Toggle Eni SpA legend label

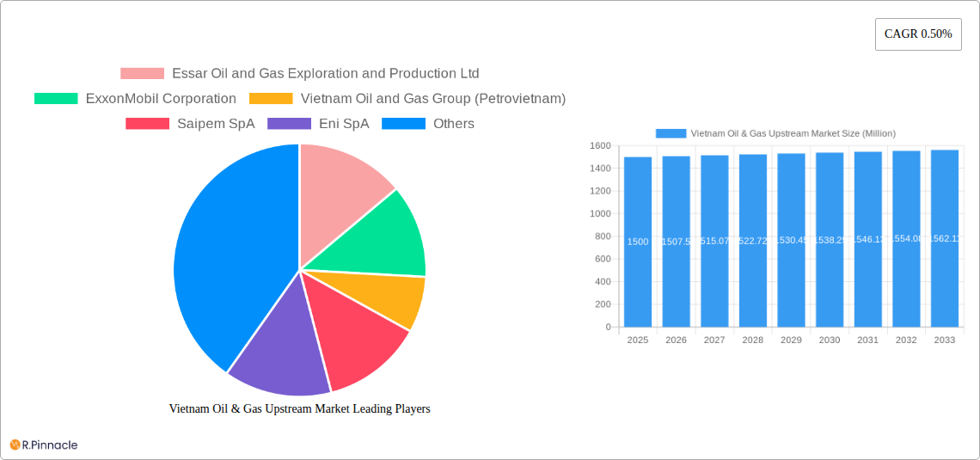345,124
